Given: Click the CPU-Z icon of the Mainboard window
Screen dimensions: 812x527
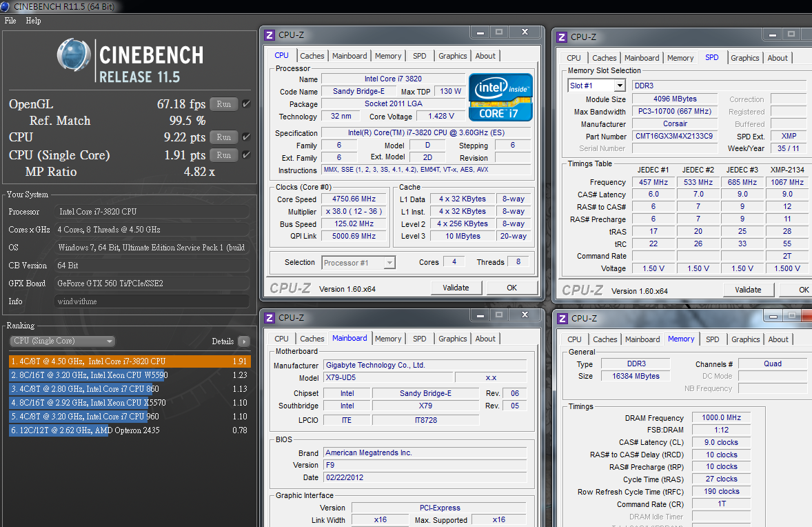Looking at the screenshot, I should (x=270, y=318).
